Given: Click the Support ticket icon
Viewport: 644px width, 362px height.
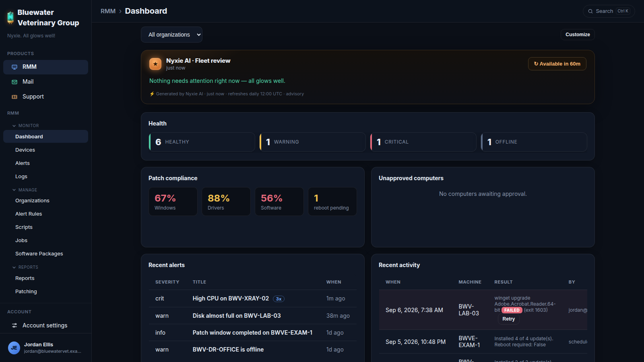Looking at the screenshot, I should (14, 97).
